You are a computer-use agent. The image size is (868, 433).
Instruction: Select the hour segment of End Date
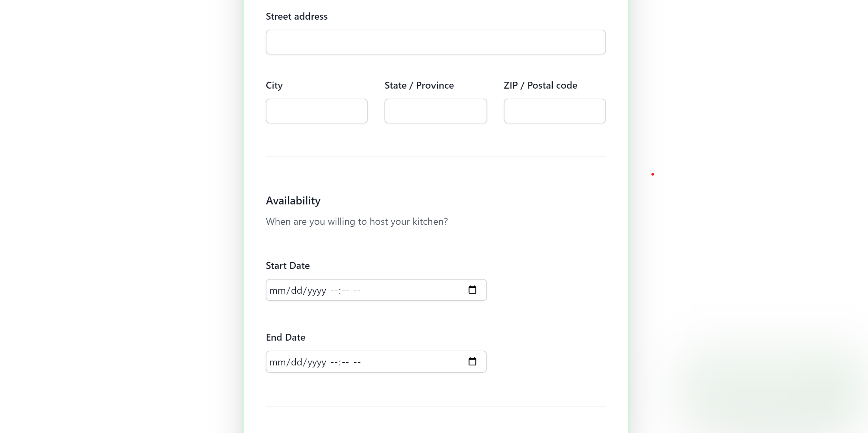[x=334, y=362]
